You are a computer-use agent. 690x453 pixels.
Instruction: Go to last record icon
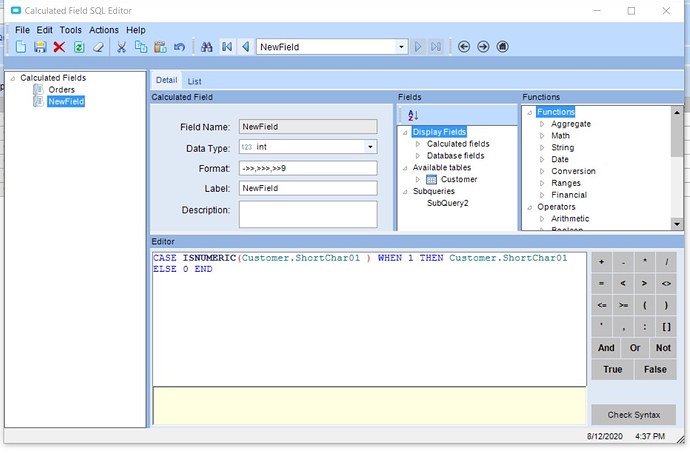click(x=436, y=47)
